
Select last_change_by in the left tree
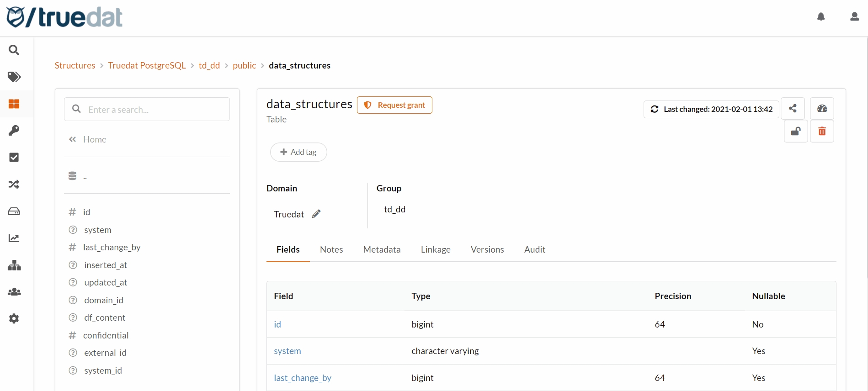pyautogui.click(x=112, y=247)
